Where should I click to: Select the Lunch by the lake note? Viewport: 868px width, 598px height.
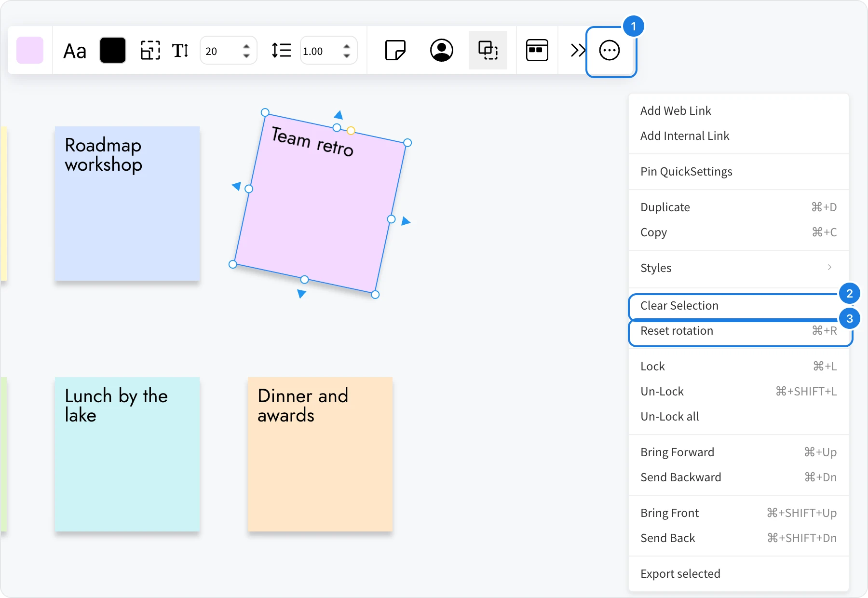127,454
